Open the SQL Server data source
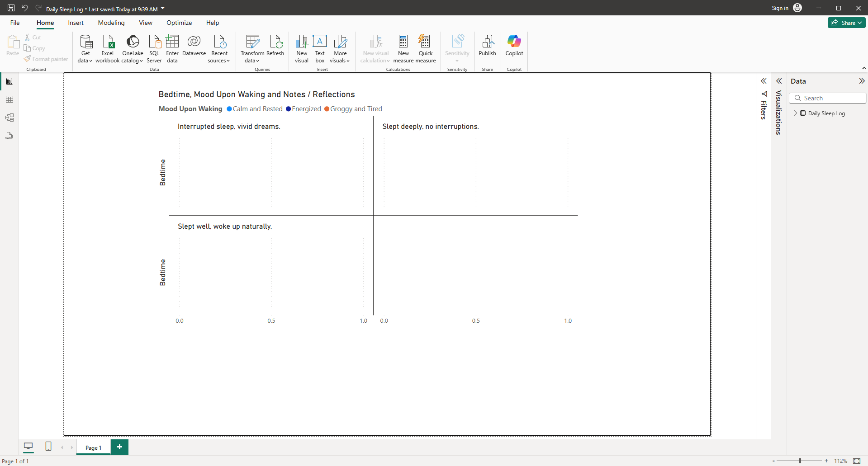The width and height of the screenshot is (868, 466). point(154,42)
